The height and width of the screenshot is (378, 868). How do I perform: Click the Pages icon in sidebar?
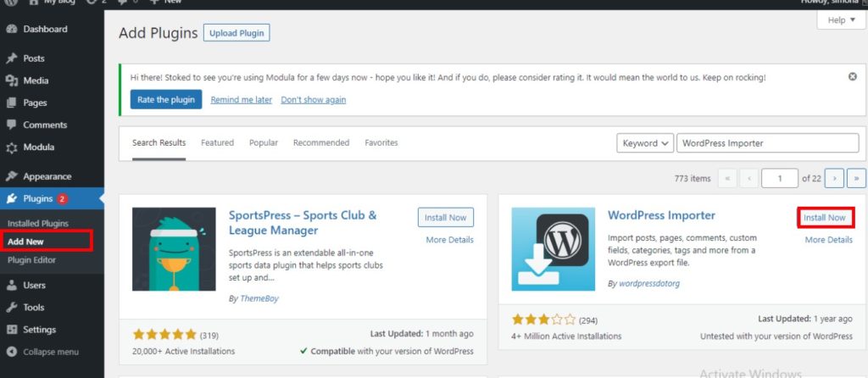12,103
